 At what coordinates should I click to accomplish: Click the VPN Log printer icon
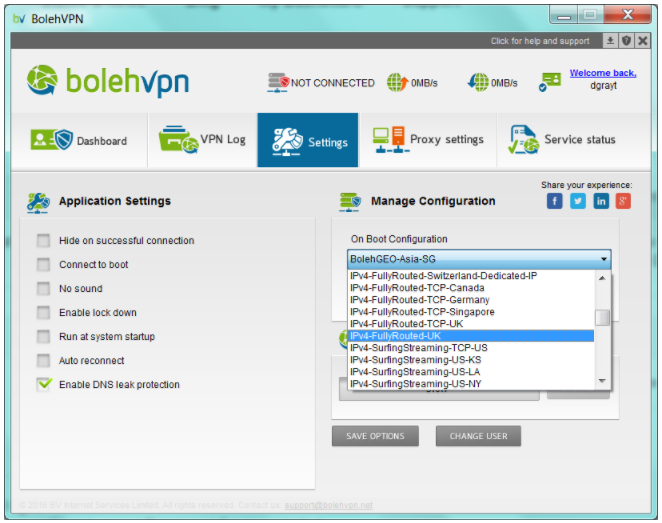178,139
